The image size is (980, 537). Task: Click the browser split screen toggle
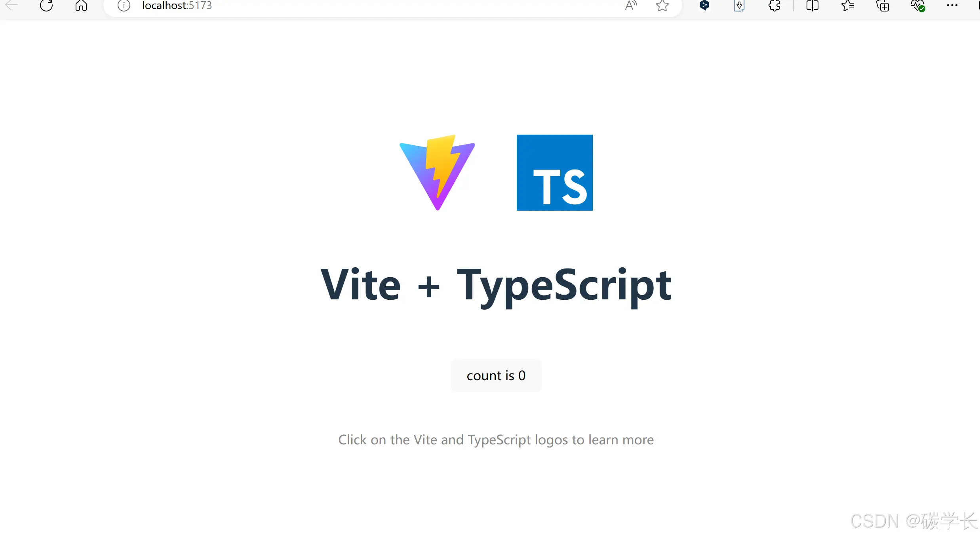812,6
